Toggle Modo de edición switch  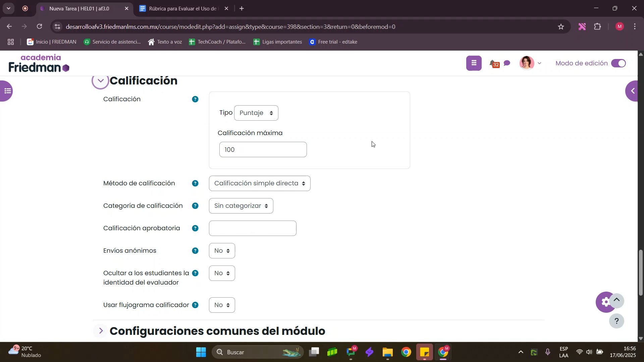point(618,63)
